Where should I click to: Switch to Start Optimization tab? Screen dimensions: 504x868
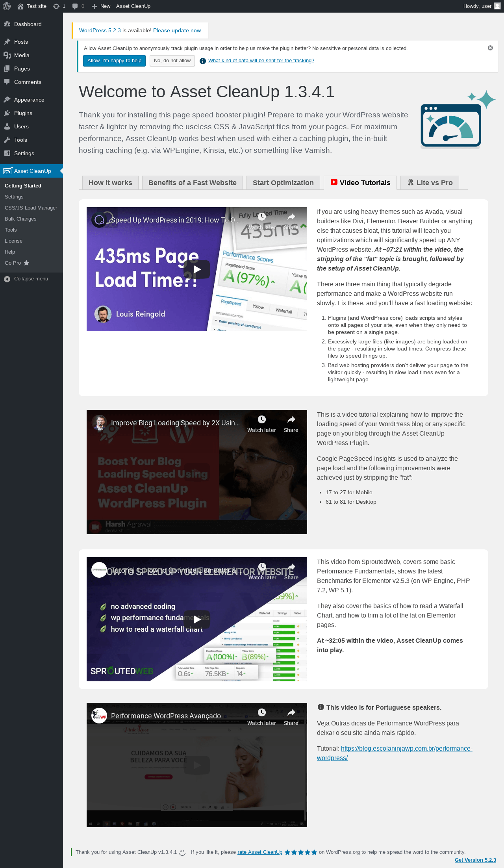283,183
